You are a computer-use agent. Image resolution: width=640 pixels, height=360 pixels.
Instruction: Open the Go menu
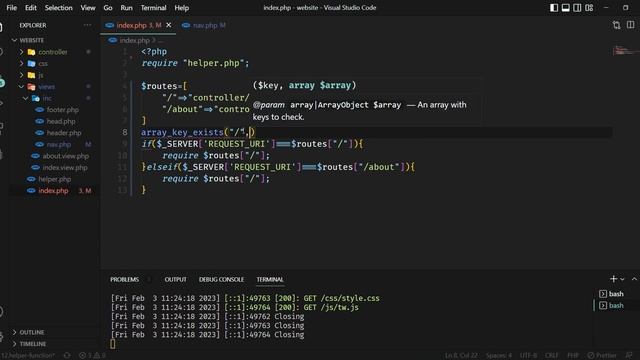[108, 8]
